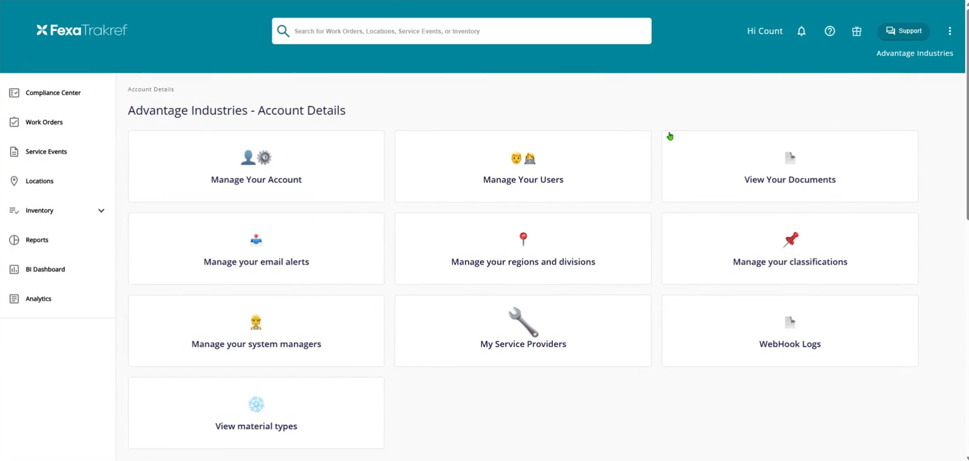This screenshot has width=969, height=461.
Task: Click the gift box icon
Action: (x=857, y=31)
